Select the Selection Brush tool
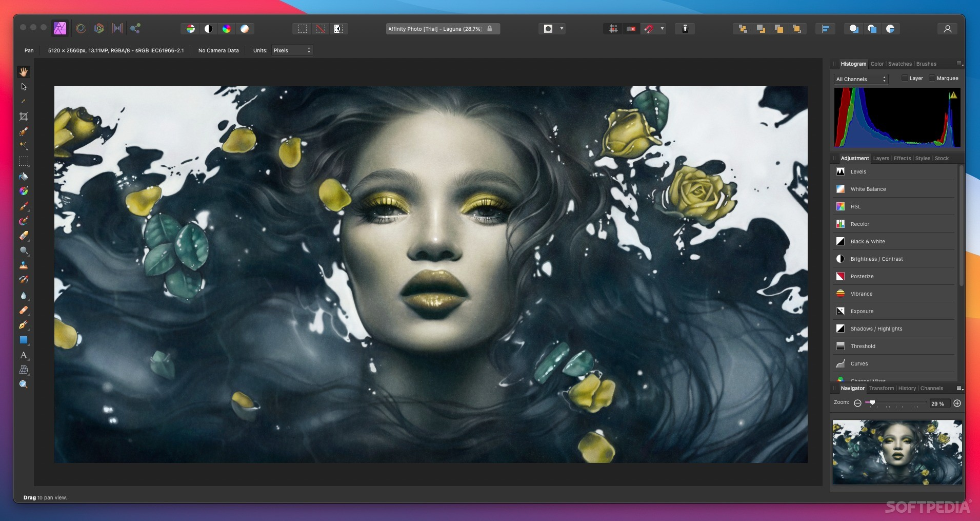 24,131
